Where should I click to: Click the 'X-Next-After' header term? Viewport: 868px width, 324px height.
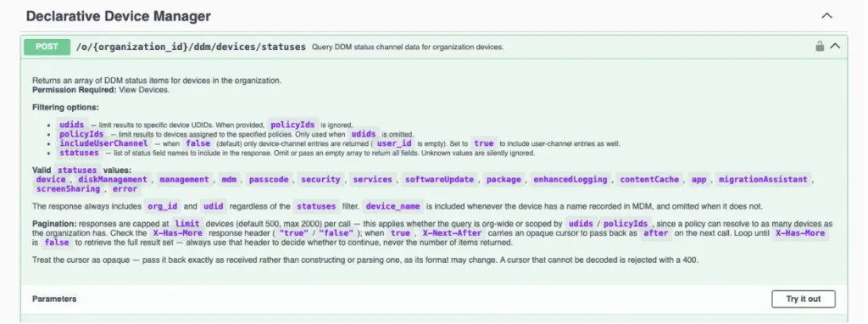[x=453, y=233]
